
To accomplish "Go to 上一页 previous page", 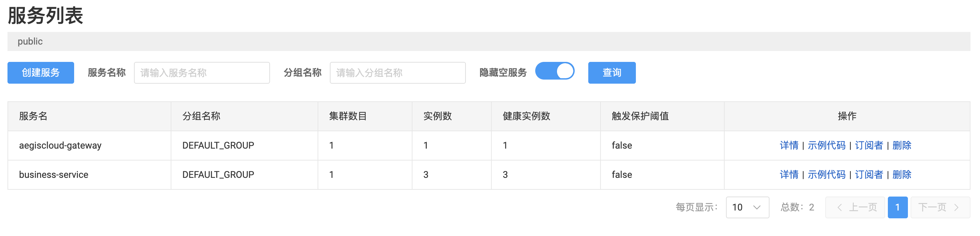I will click(x=855, y=207).
